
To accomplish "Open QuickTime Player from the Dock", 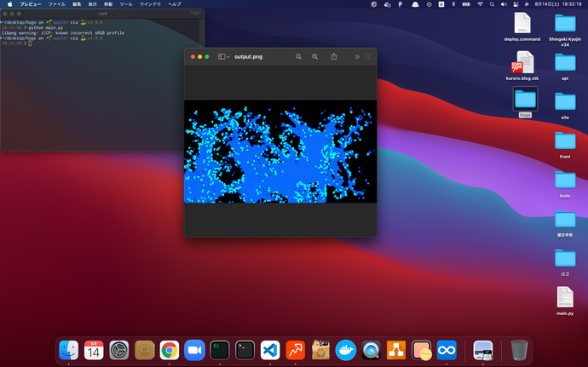I will [371, 350].
